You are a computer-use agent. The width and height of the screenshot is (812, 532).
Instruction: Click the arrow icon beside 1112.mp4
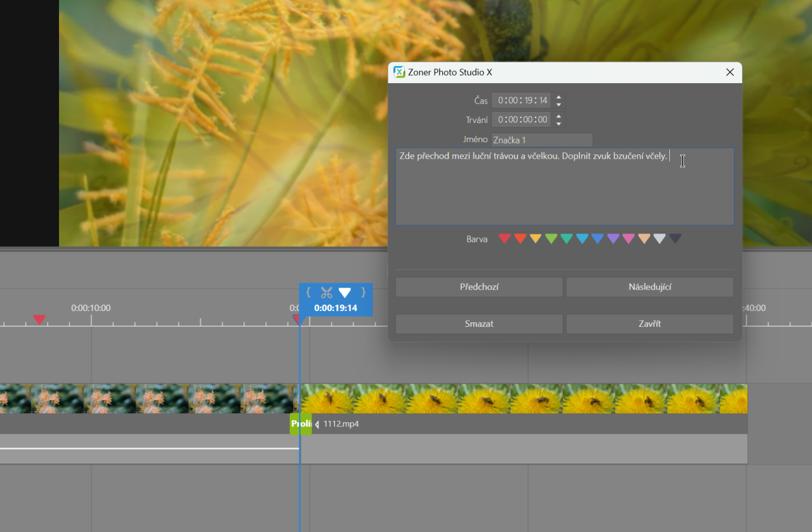pos(317,424)
